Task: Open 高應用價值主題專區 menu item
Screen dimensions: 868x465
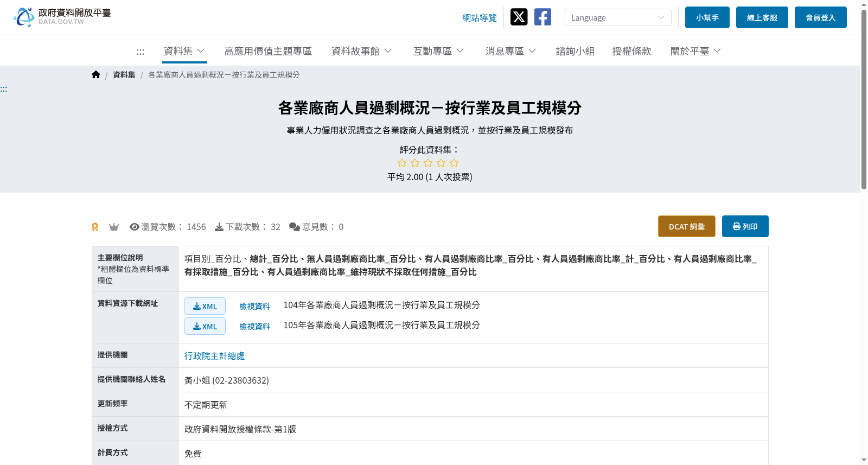Action: [268, 51]
